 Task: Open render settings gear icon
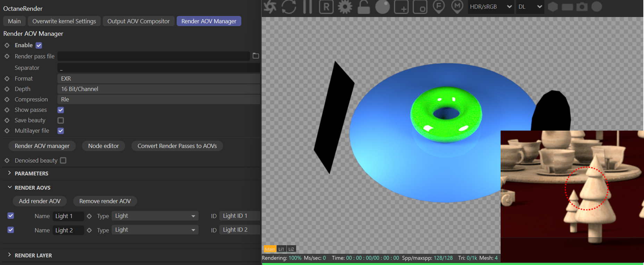point(345,7)
